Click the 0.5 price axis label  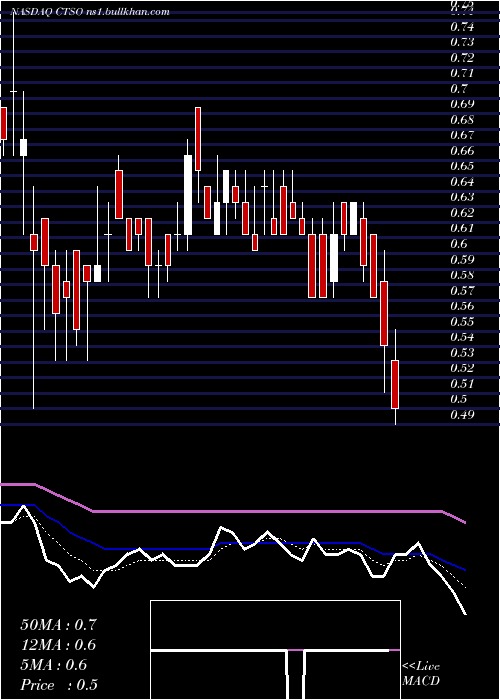pyautogui.click(x=459, y=399)
